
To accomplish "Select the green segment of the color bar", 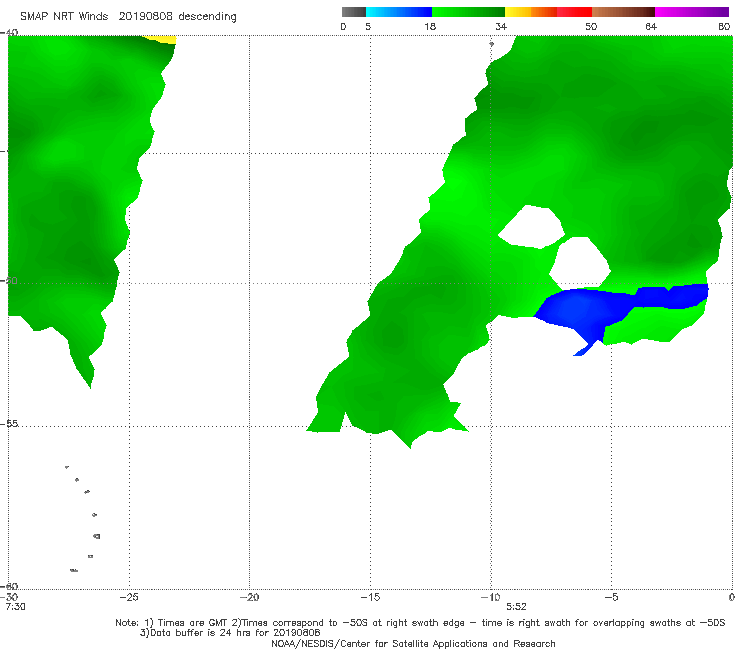I will pos(469,12).
